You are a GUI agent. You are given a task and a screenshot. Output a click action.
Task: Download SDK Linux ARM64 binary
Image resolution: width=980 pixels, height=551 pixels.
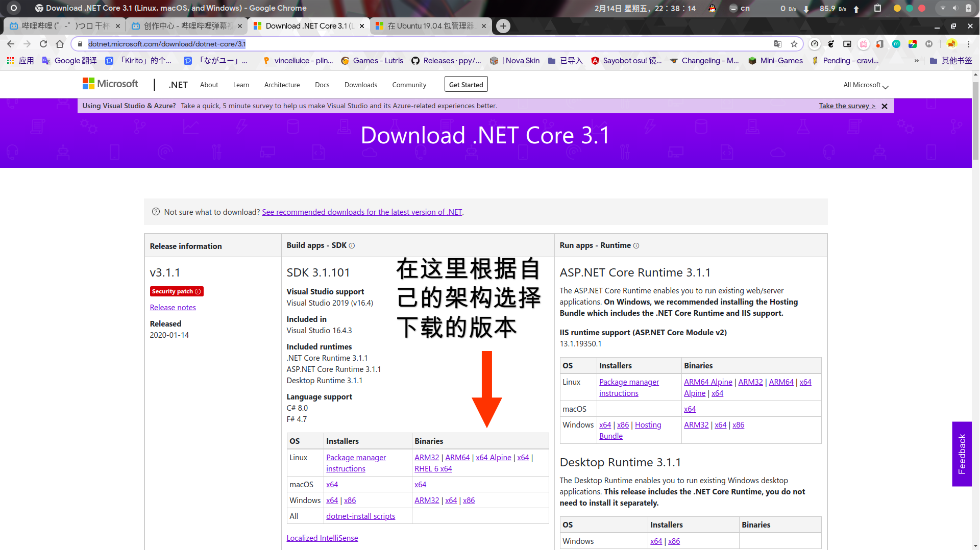[x=457, y=458]
